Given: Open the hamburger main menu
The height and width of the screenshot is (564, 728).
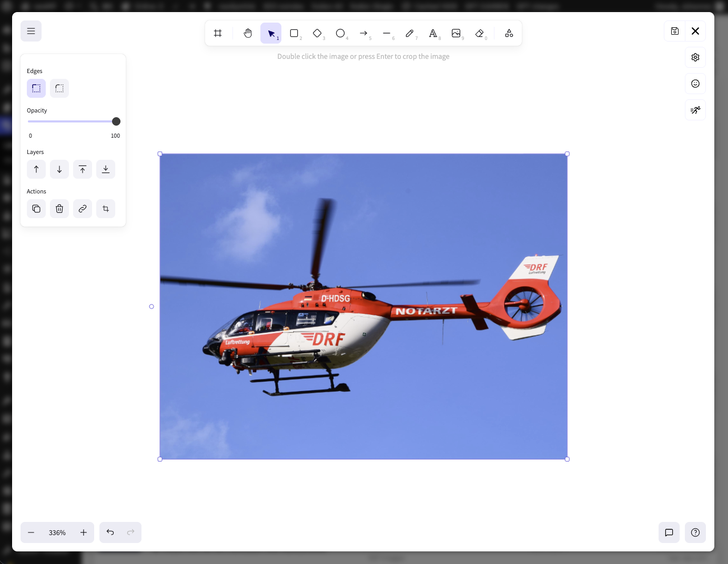Looking at the screenshot, I should tap(31, 31).
